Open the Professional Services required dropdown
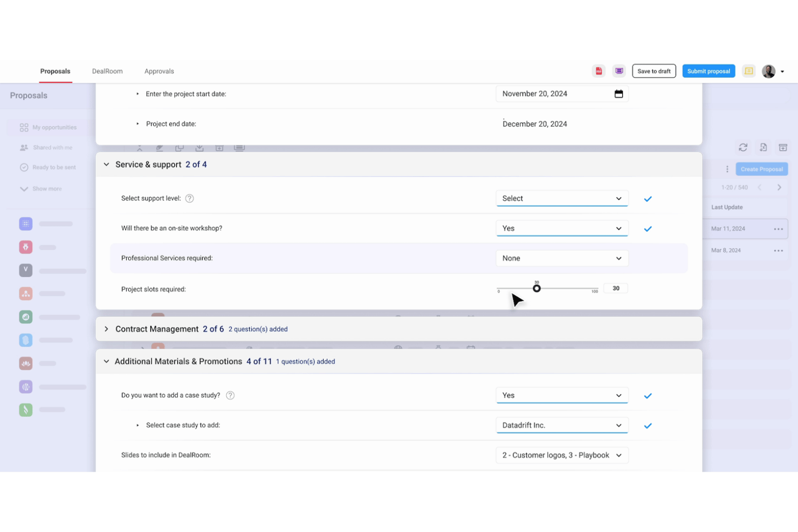 pyautogui.click(x=562, y=258)
